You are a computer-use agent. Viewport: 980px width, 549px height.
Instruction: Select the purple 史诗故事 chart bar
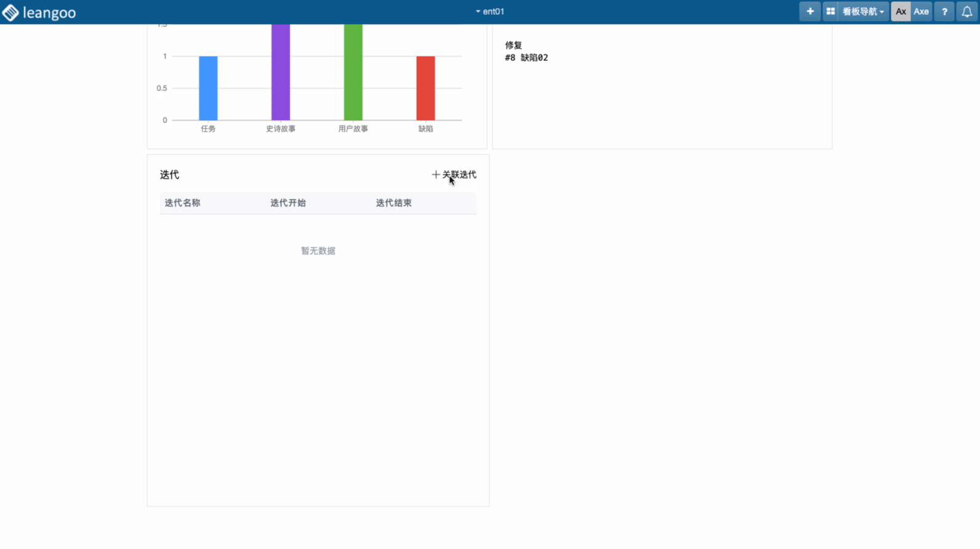[281, 72]
